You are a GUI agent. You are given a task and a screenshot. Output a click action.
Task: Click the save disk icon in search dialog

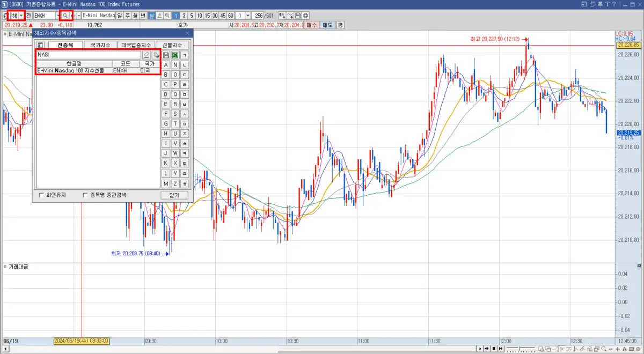tap(166, 55)
